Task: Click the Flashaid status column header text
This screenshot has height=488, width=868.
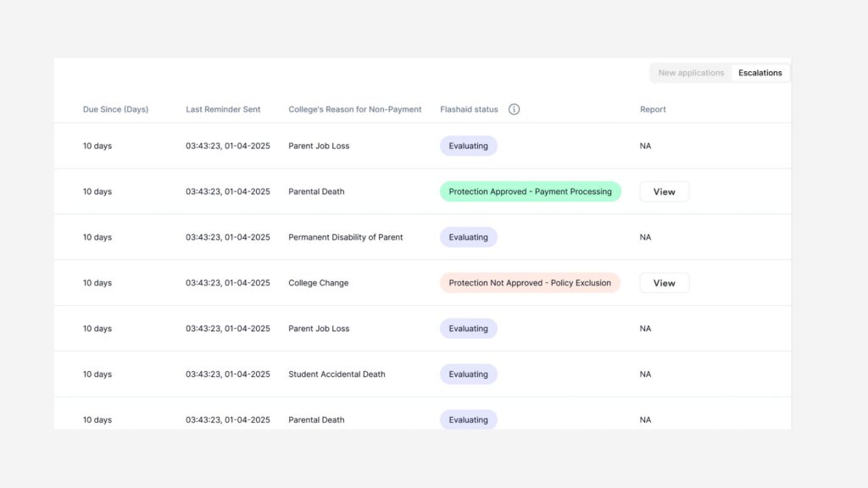Action: point(469,109)
